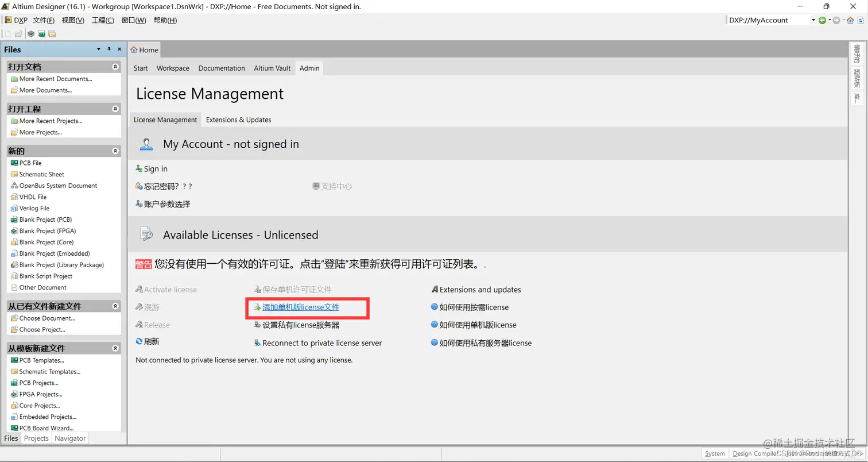Open the back button history dropdown arrow

click(829, 20)
